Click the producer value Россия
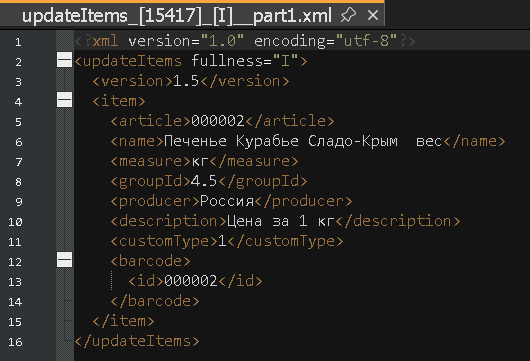 [227, 201]
